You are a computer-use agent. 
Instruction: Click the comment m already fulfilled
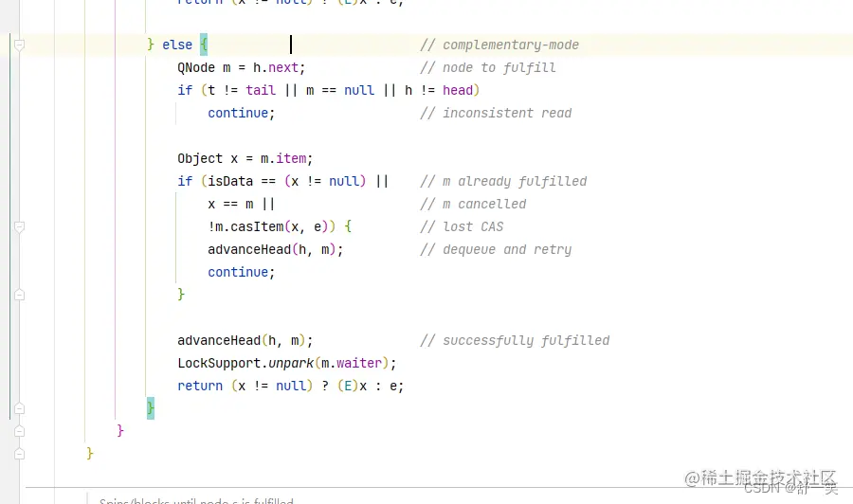coord(503,181)
